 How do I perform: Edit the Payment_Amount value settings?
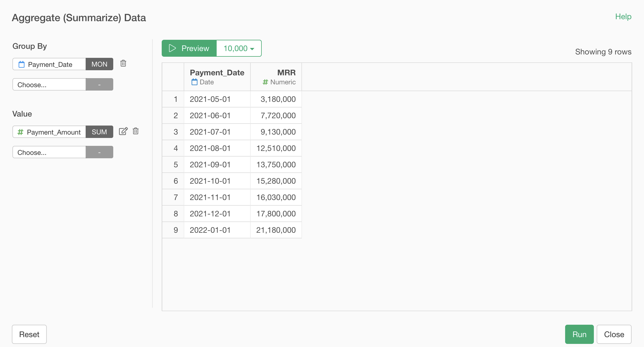123,131
